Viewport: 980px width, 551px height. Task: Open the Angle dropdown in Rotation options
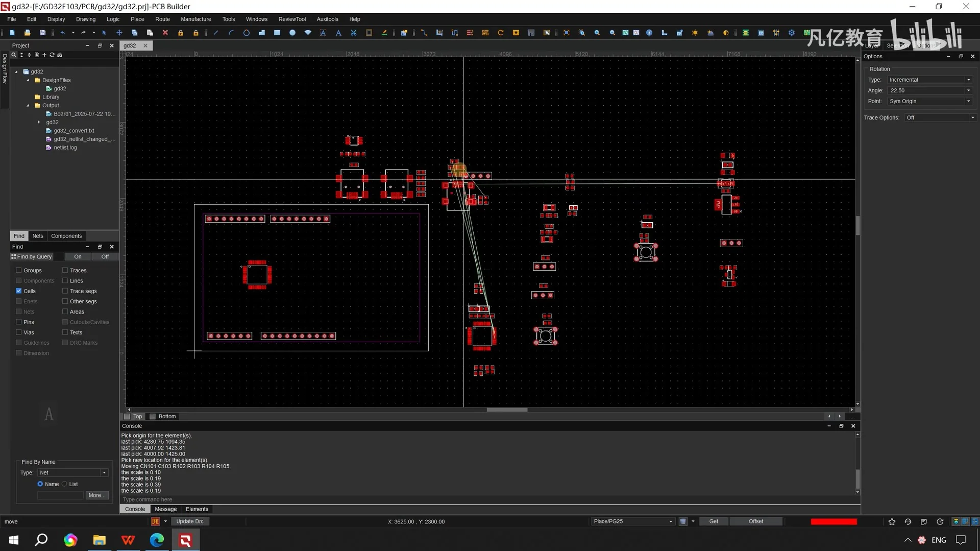968,90
